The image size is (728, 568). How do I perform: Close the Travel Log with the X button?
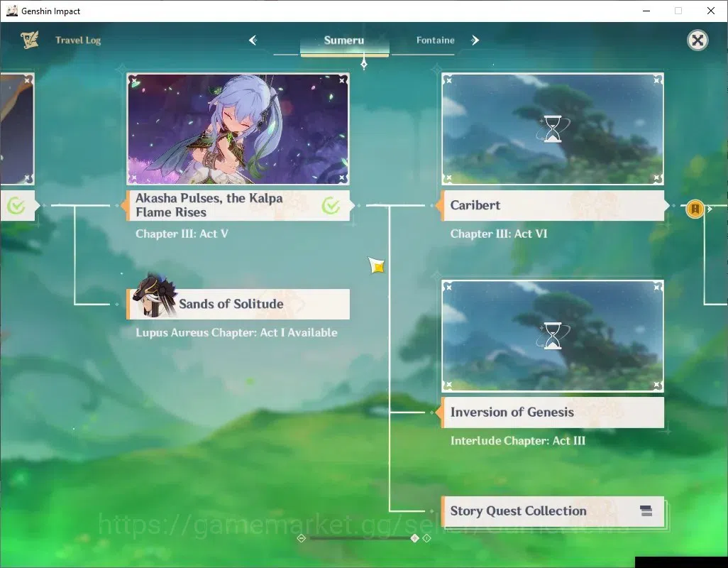click(697, 40)
